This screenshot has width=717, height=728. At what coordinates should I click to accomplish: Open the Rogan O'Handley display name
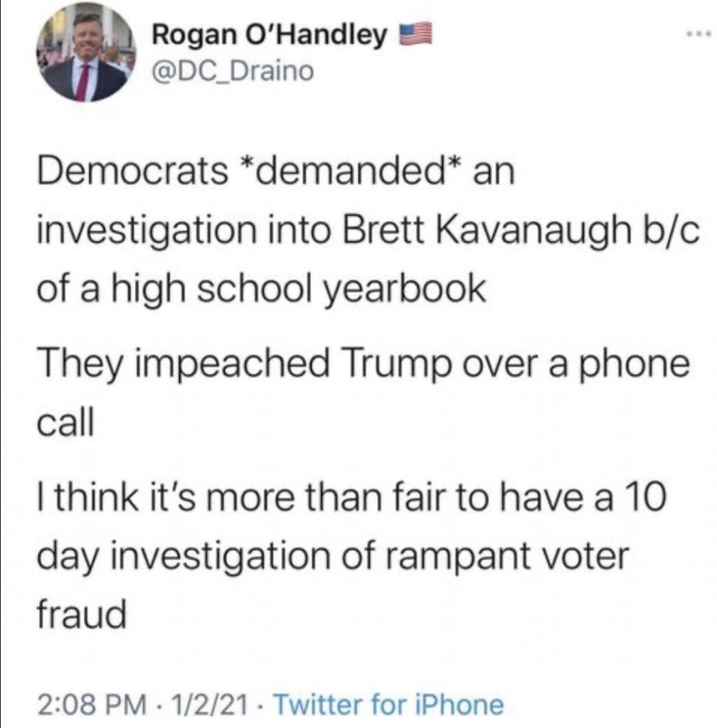(x=271, y=34)
